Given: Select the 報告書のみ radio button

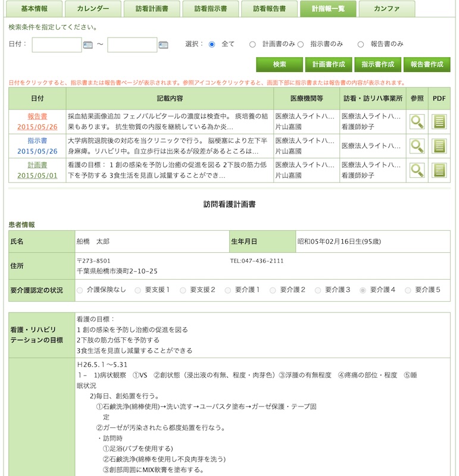Looking at the screenshot, I should point(361,44).
